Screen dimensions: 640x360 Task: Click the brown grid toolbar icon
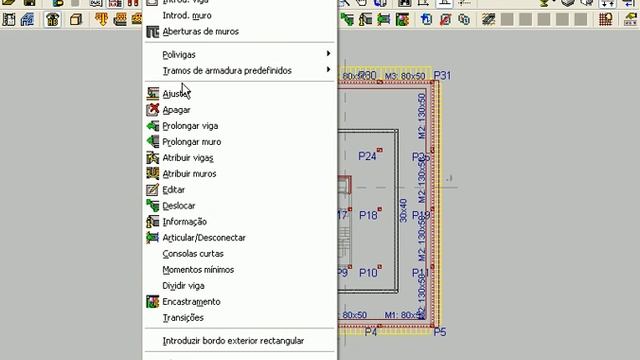coord(606,19)
